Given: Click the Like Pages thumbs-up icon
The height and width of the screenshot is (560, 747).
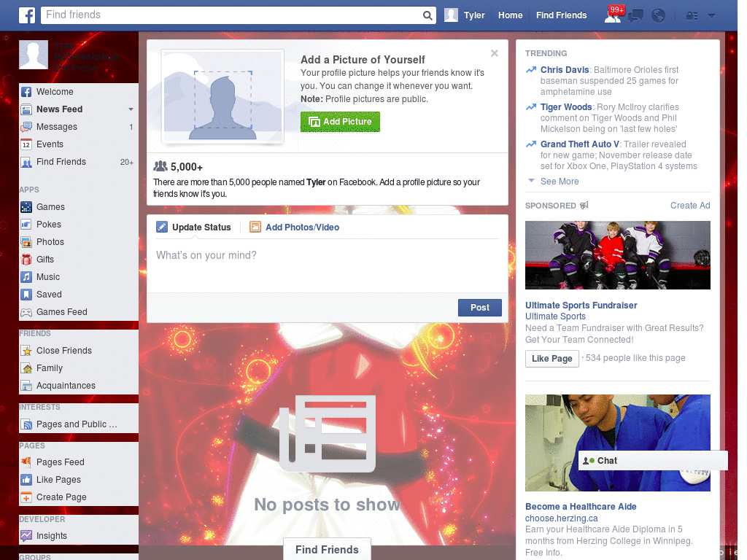Looking at the screenshot, I should [x=26, y=480].
